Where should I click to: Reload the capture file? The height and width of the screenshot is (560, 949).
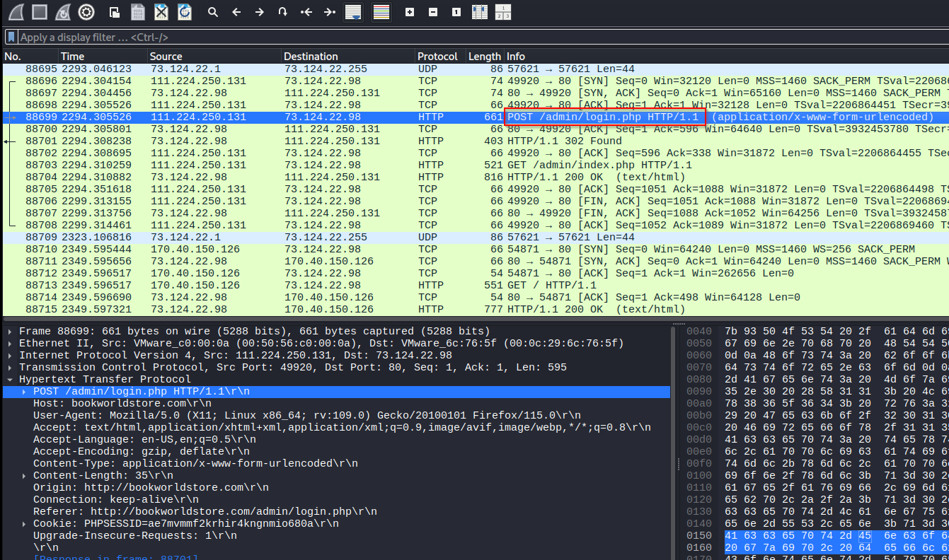pos(184,12)
